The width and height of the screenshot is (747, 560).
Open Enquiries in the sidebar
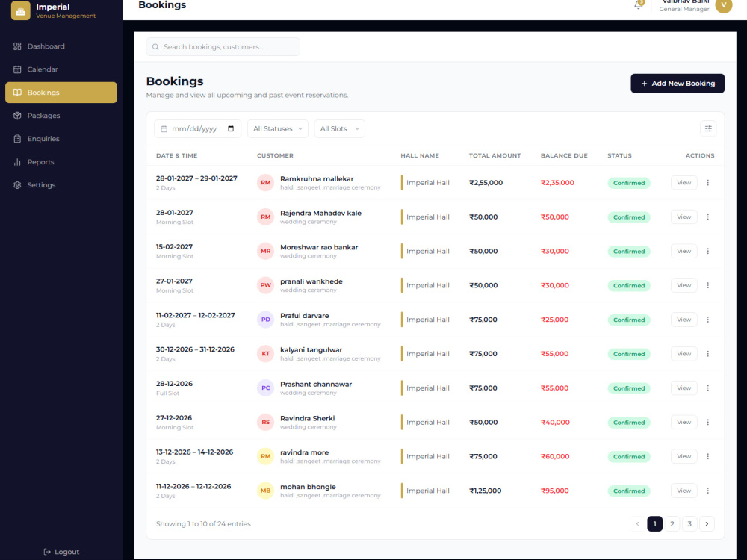pyautogui.click(x=61, y=139)
